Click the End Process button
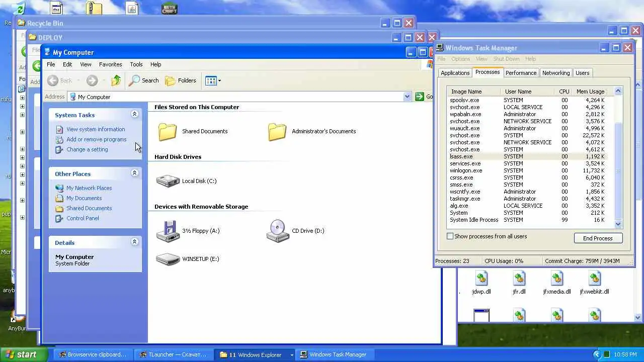This screenshot has height=362, width=644. pos(598,238)
